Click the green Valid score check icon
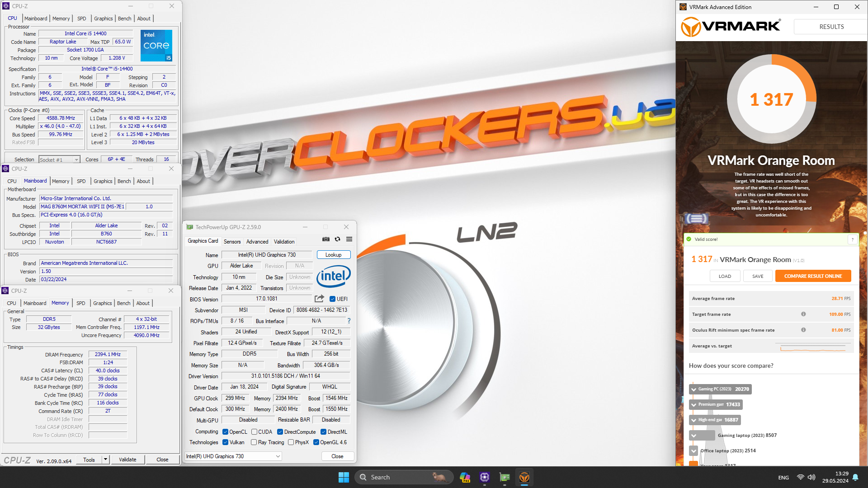868x488 pixels. 689,239
